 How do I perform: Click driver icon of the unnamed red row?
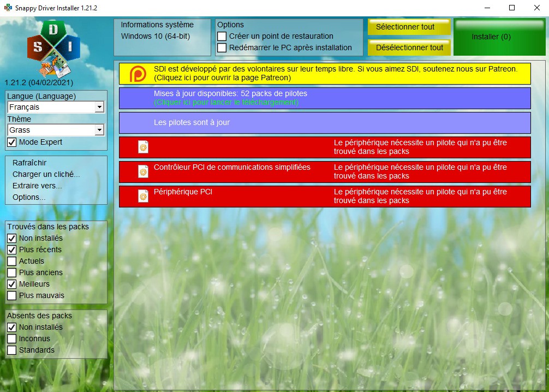143,147
